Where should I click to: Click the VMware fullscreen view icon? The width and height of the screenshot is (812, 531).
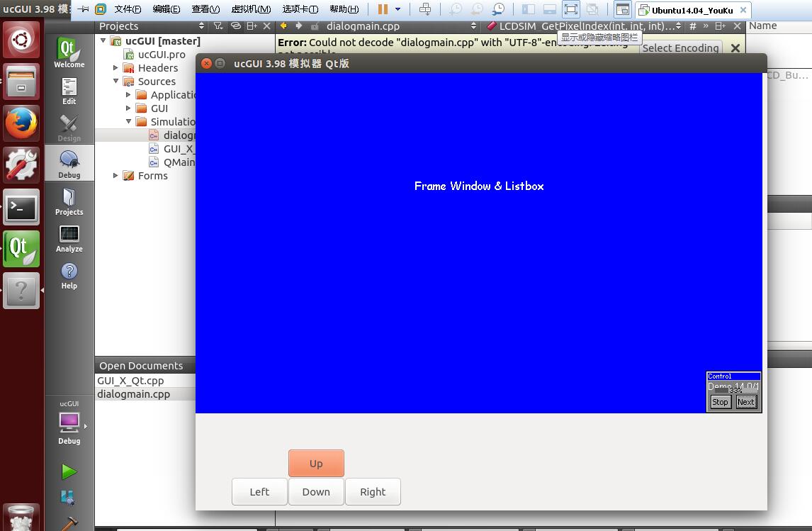570,9
